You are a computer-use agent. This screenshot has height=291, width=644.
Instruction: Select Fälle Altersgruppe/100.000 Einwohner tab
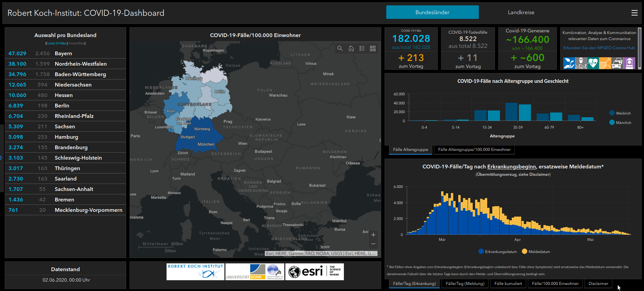[474, 150]
